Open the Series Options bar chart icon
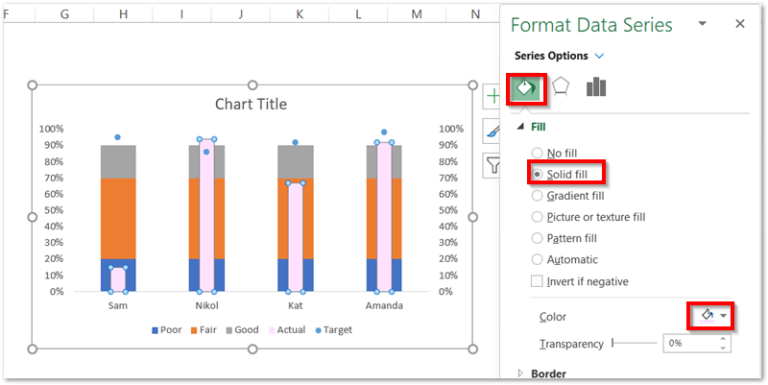This screenshot has width=768, height=385. (x=596, y=87)
